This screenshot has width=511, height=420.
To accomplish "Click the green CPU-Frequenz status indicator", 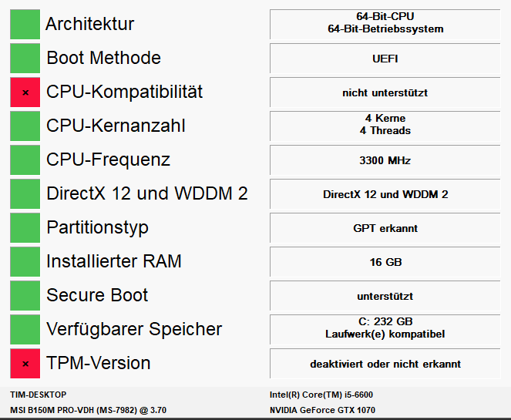I will click(25, 160).
